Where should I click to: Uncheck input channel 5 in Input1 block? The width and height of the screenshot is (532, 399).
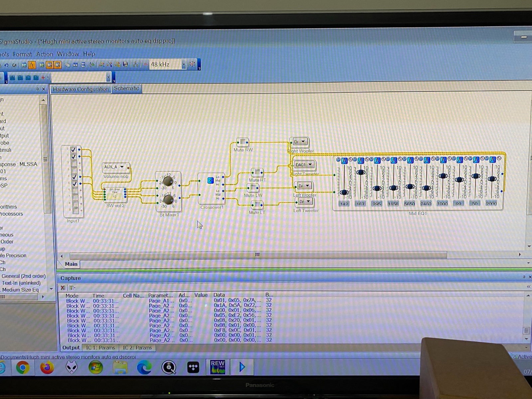(74, 184)
